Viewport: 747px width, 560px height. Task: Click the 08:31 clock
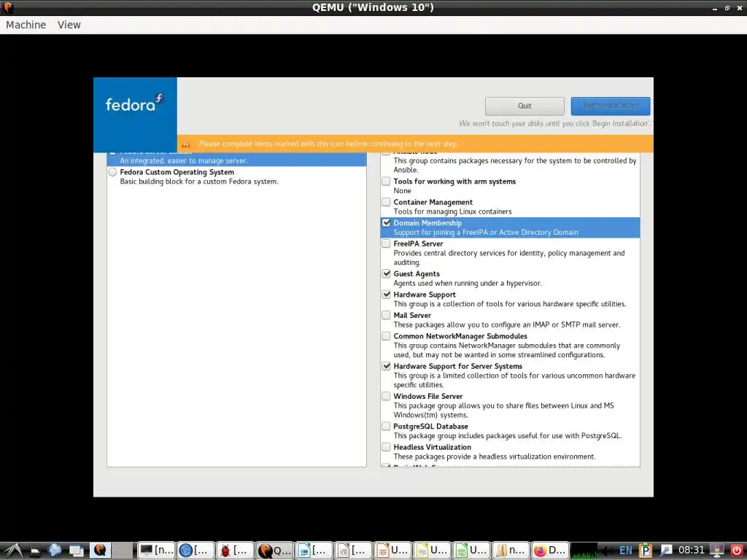click(692, 551)
